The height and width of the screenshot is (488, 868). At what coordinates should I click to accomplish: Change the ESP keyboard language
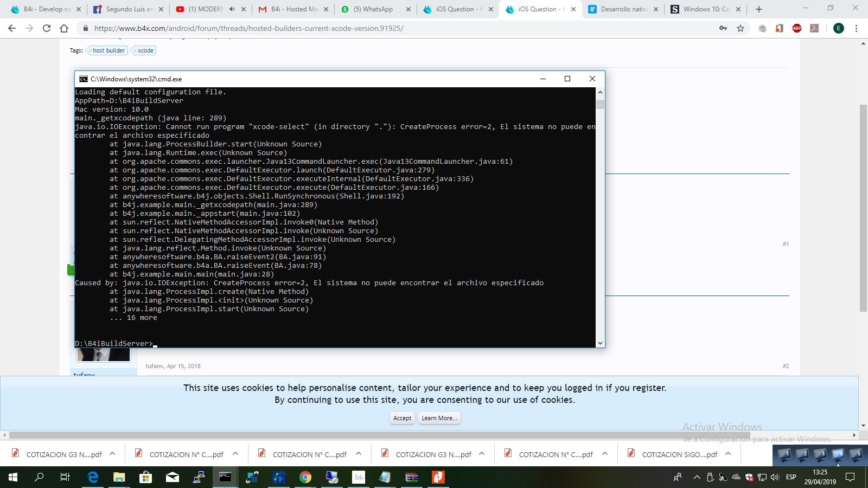point(791,477)
